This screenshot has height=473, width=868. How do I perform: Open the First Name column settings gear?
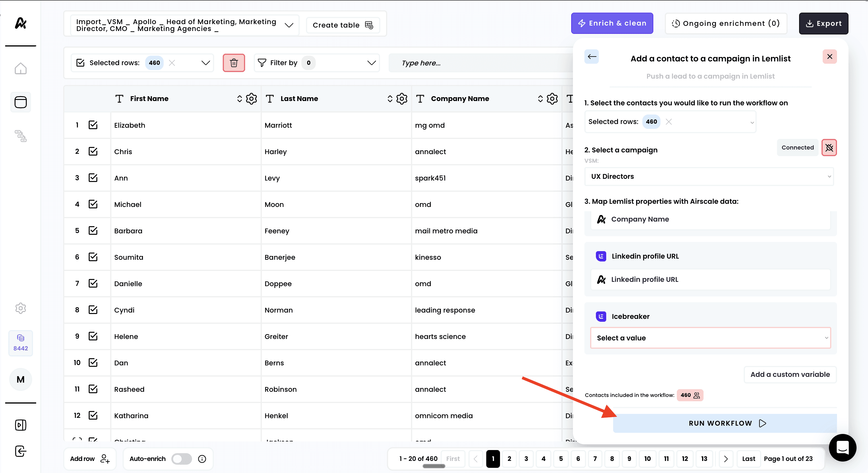[x=251, y=99]
